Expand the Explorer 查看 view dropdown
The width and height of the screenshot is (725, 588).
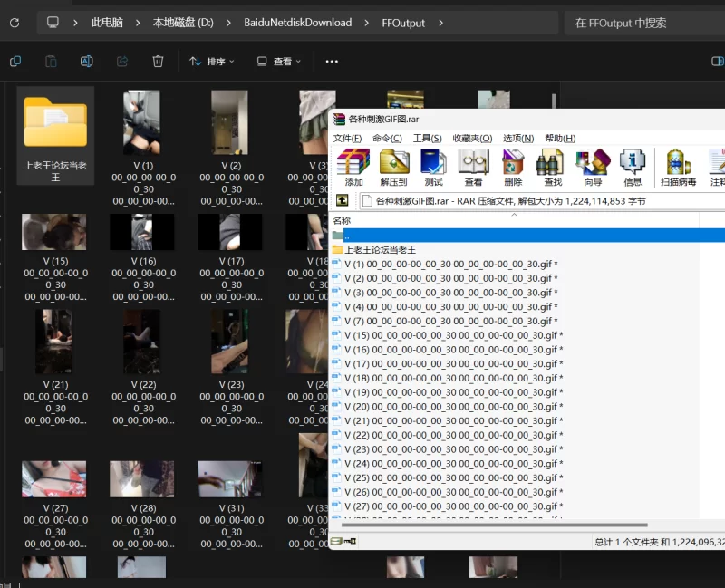click(x=280, y=62)
